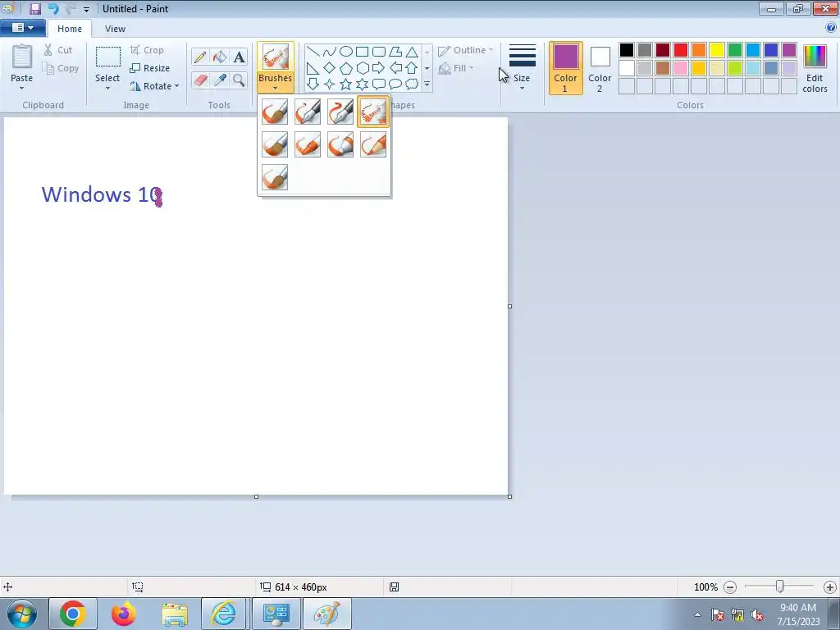Select the Pentagon shape

pos(346,68)
